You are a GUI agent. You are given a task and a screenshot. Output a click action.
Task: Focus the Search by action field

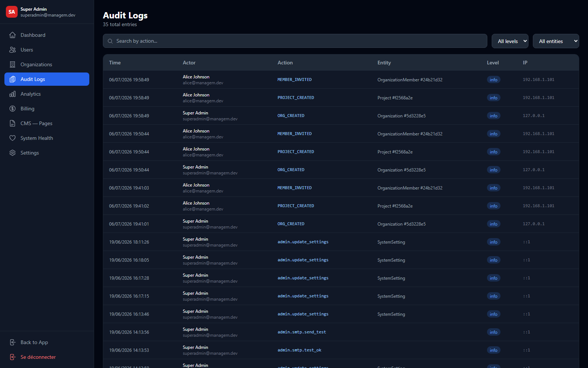(295, 41)
